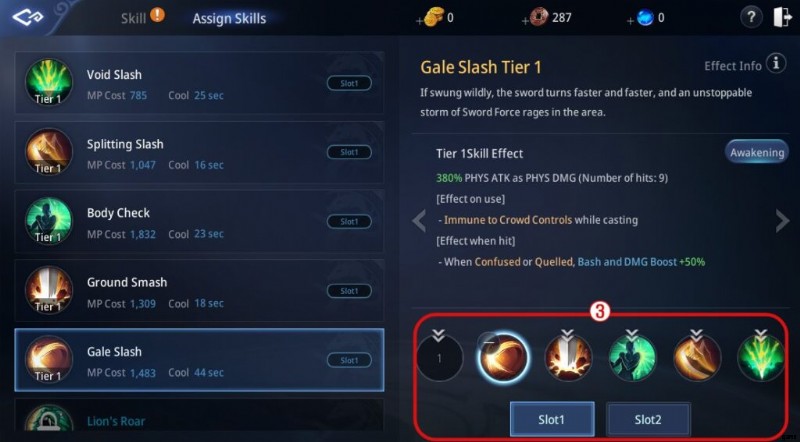Open Effect Info icon
800x442 pixels.
776,64
